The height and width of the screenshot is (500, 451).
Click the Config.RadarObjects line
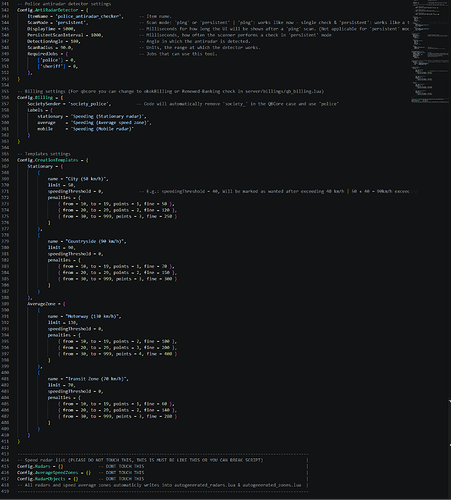point(48,479)
